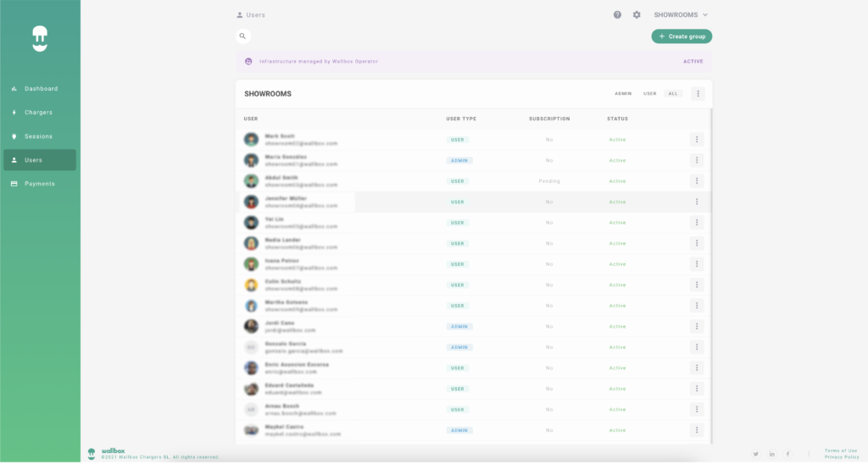Image resolution: width=868 pixels, height=476 pixels.
Task: Click the Wallbox Operator face icon in banner
Action: tap(248, 61)
